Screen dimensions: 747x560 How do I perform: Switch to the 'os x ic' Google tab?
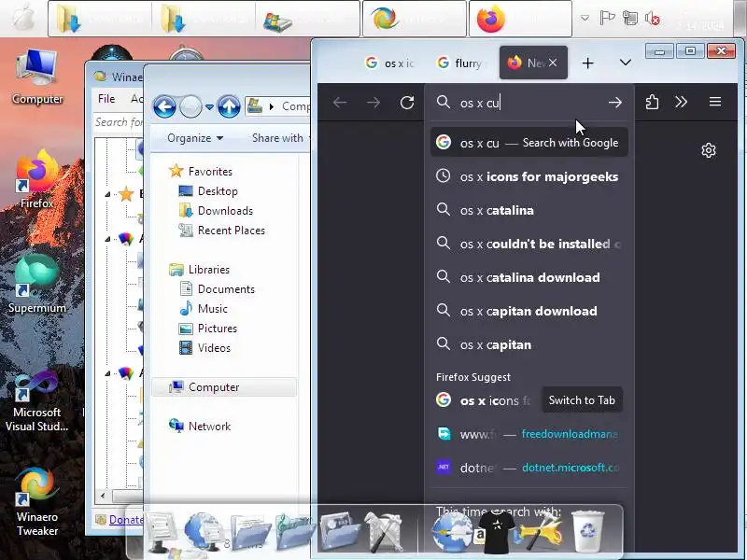coord(389,63)
